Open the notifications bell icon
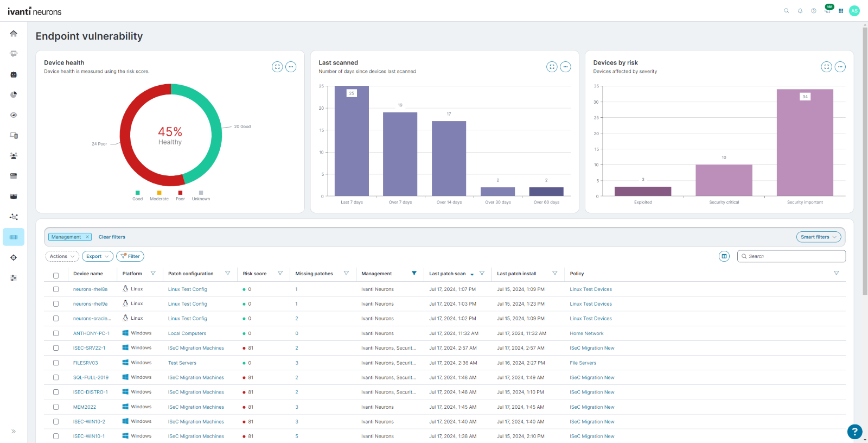 [x=800, y=11]
